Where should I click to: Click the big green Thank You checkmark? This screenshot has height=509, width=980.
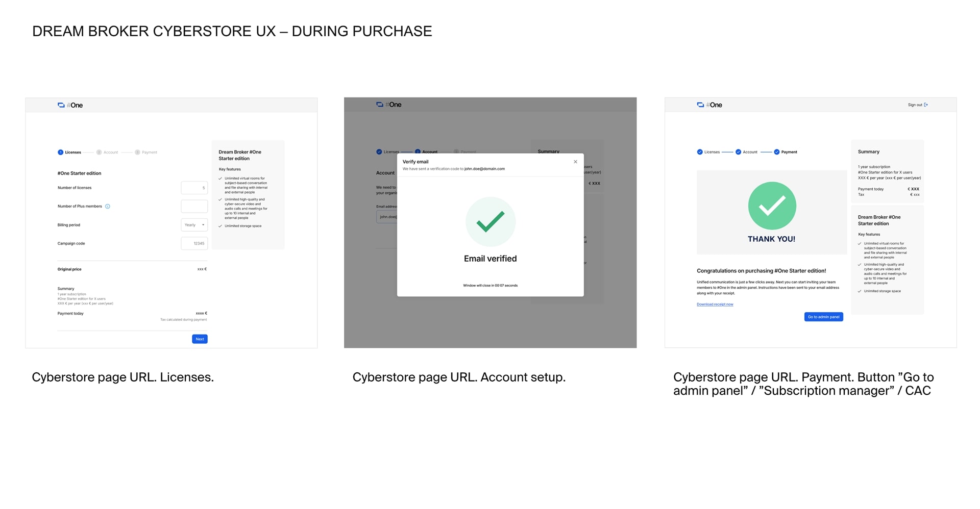[772, 206]
